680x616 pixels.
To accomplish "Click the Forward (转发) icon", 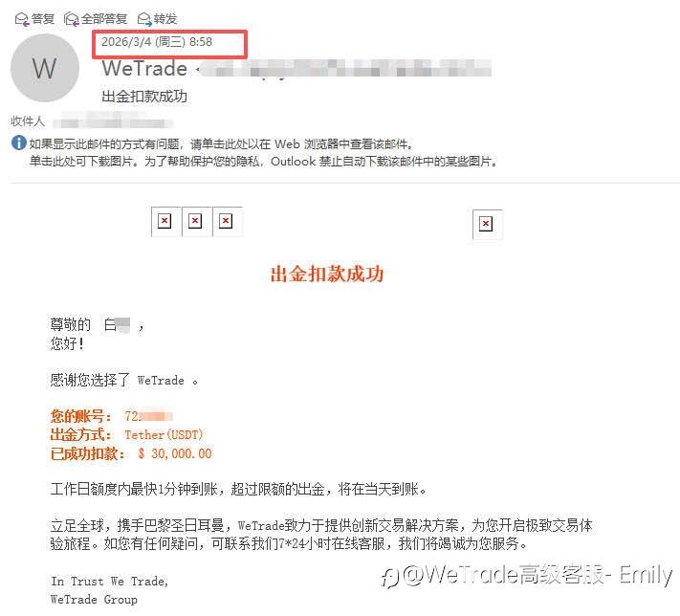I will click(144, 19).
